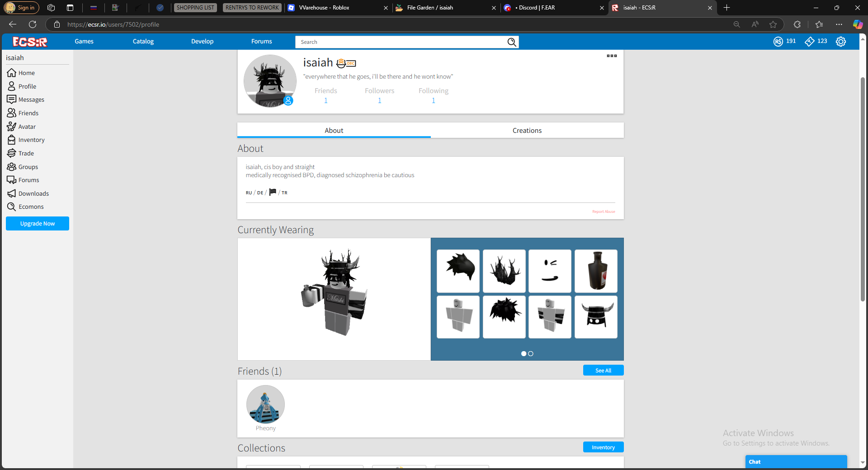Click the See All friends button
The width and height of the screenshot is (868, 470).
click(603, 371)
